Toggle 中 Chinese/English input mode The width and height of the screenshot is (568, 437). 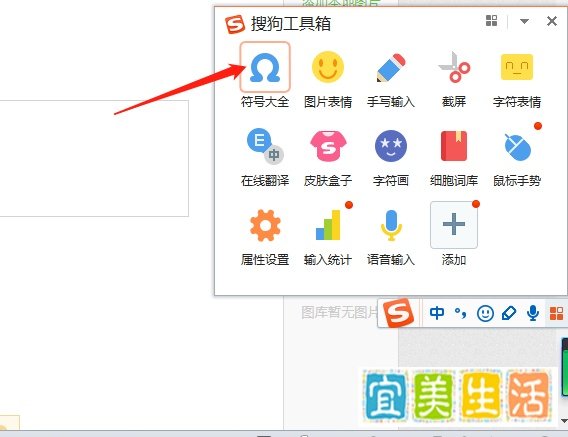point(437,313)
